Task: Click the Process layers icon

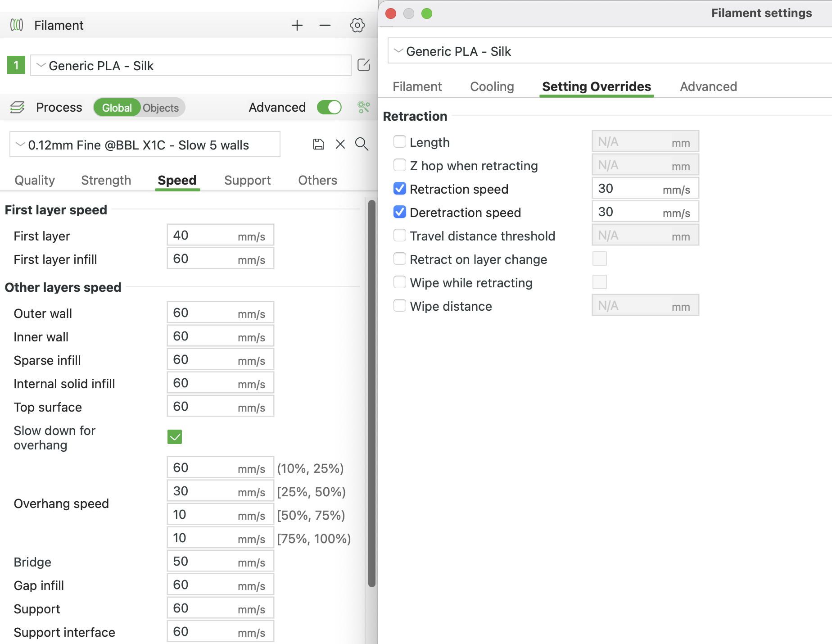Action: tap(17, 107)
